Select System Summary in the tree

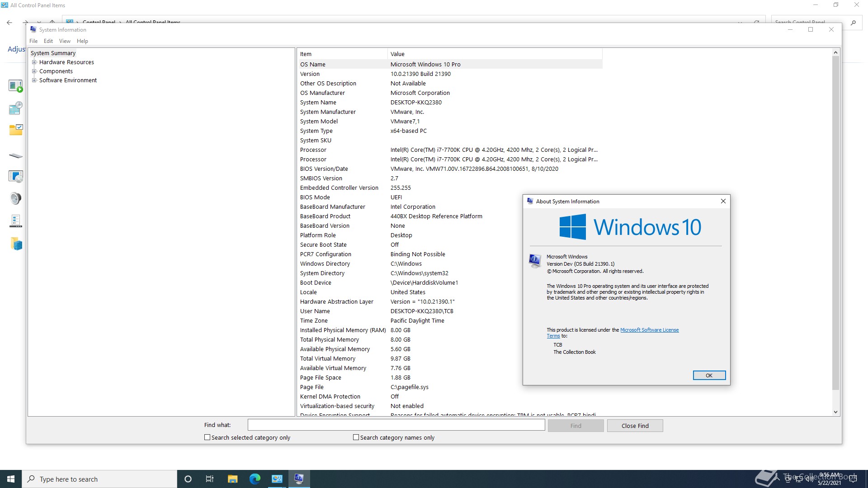pyautogui.click(x=53, y=53)
